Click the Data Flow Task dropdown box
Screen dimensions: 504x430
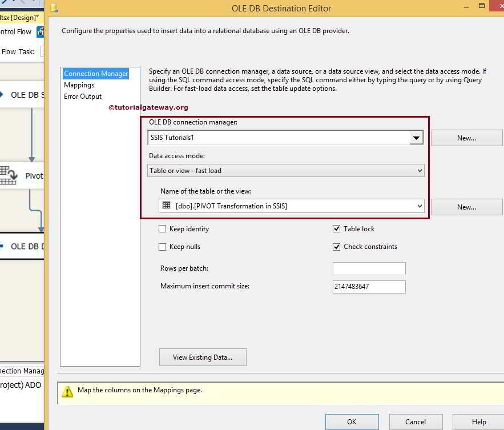pos(42,52)
